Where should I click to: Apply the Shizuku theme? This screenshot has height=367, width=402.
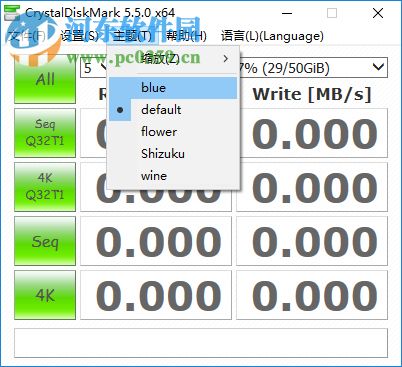(x=173, y=154)
